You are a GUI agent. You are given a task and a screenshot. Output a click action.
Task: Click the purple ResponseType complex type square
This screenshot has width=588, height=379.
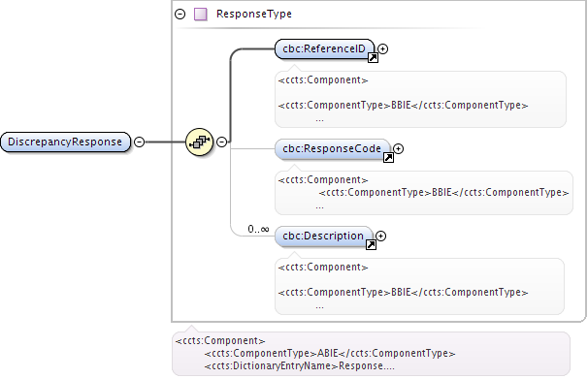pos(201,15)
